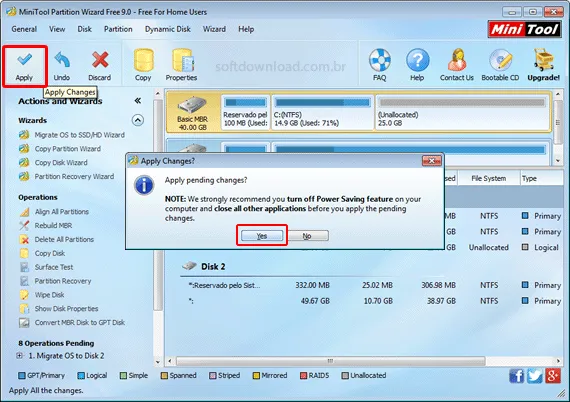Open the Help question mark icon
The height and width of the screenshot is (402, 570).
pos(417,65)
